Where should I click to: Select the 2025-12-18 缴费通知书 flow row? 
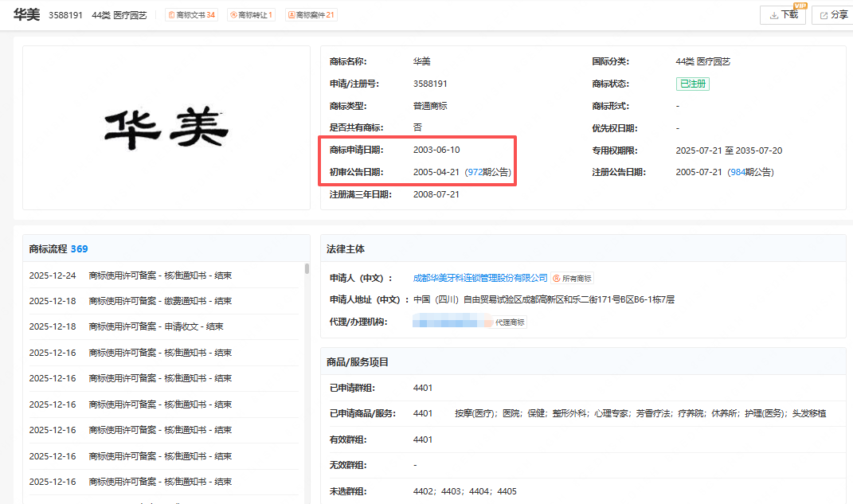point(163,301)
